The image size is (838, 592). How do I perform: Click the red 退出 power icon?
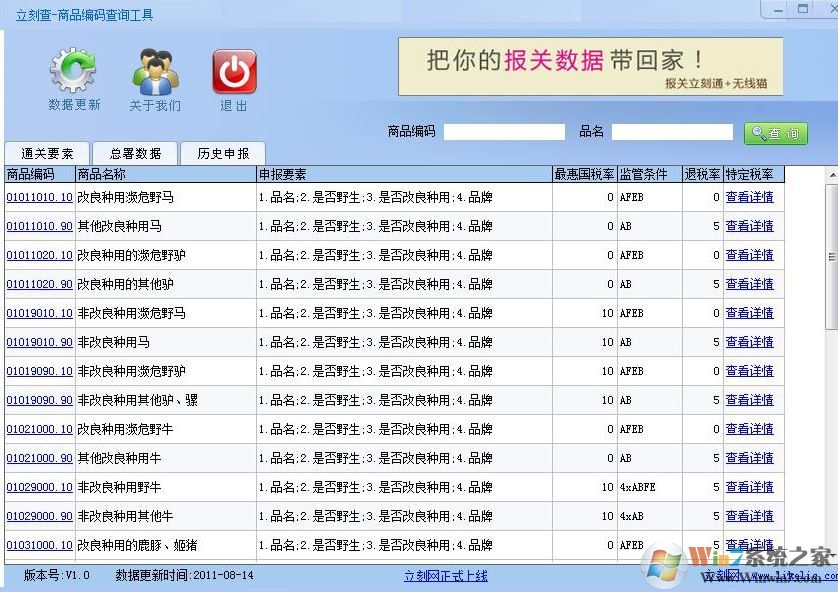[233, 70]
